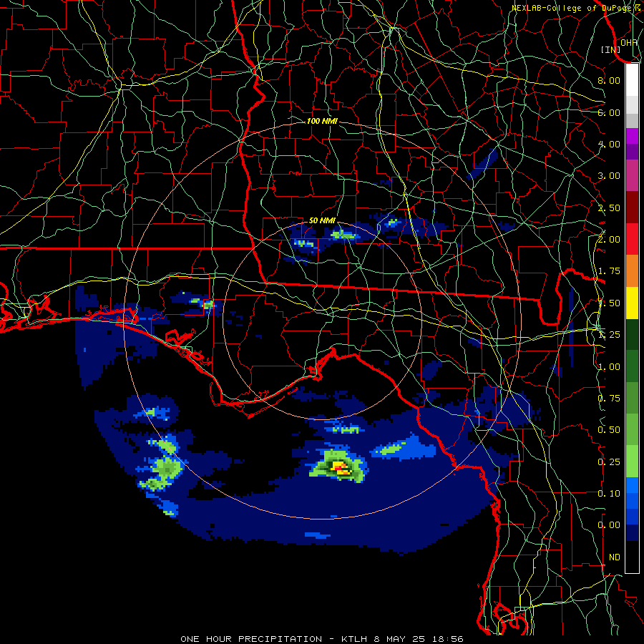
Task: Click the 8.00 legend value
Action: tap(609, 80)
